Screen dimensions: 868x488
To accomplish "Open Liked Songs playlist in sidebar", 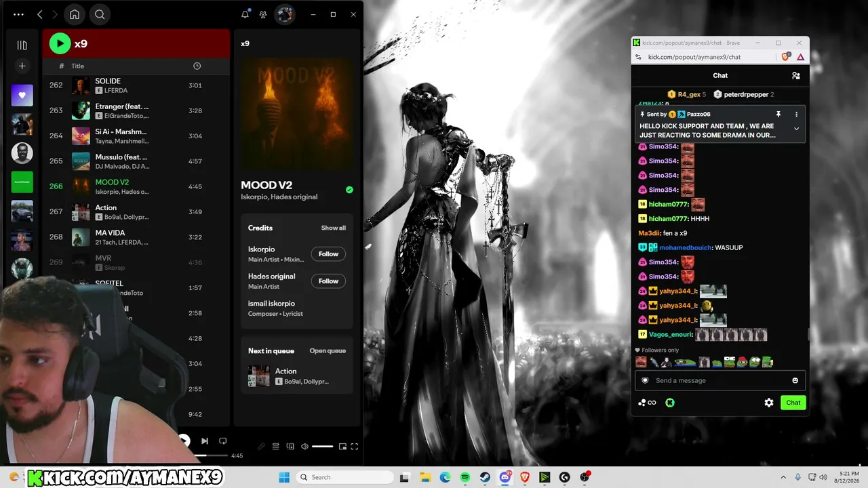I will [x=22, y=96].
